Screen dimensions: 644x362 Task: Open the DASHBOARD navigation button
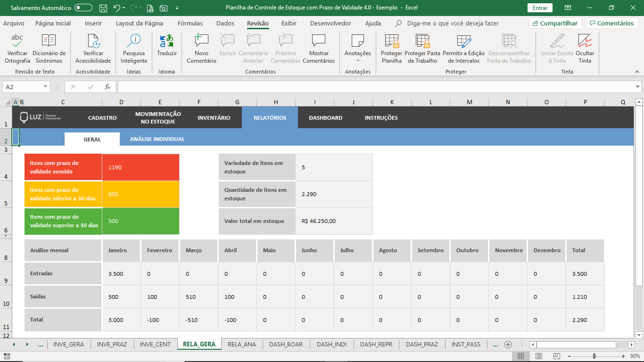click(x=325, y=118)
